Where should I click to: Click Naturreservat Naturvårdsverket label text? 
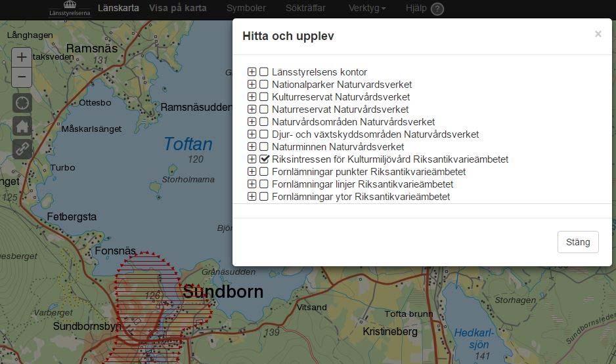(340, 110)
